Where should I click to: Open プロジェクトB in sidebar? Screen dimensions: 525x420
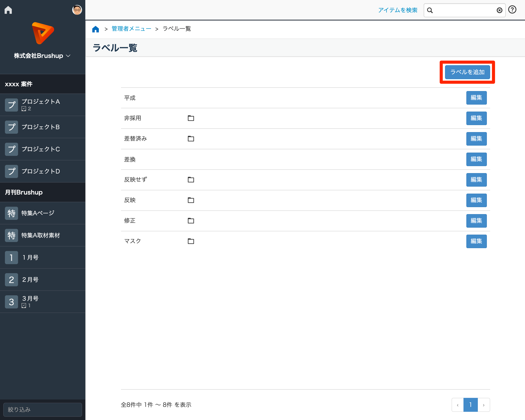coord(40,127)
